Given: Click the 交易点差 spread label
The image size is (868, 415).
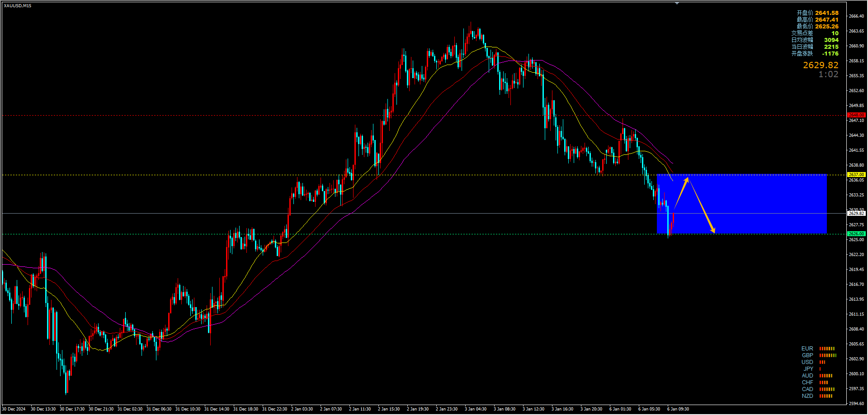Looking at the screenshot, I should (x=802, y=33).
